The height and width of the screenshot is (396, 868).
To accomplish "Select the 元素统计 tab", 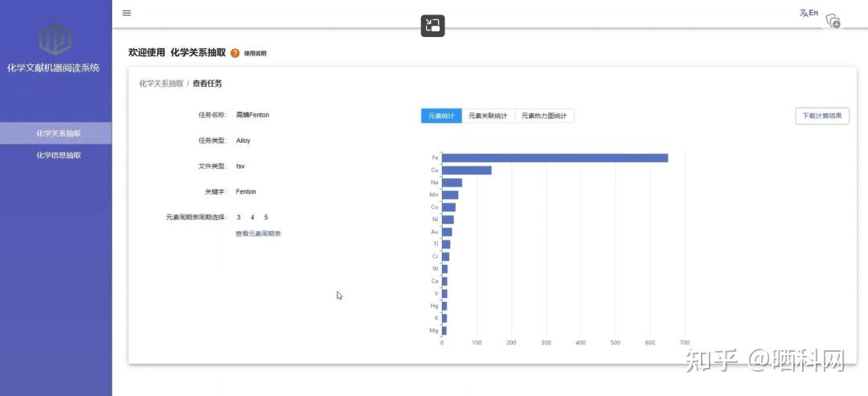I will click(441, 116).
